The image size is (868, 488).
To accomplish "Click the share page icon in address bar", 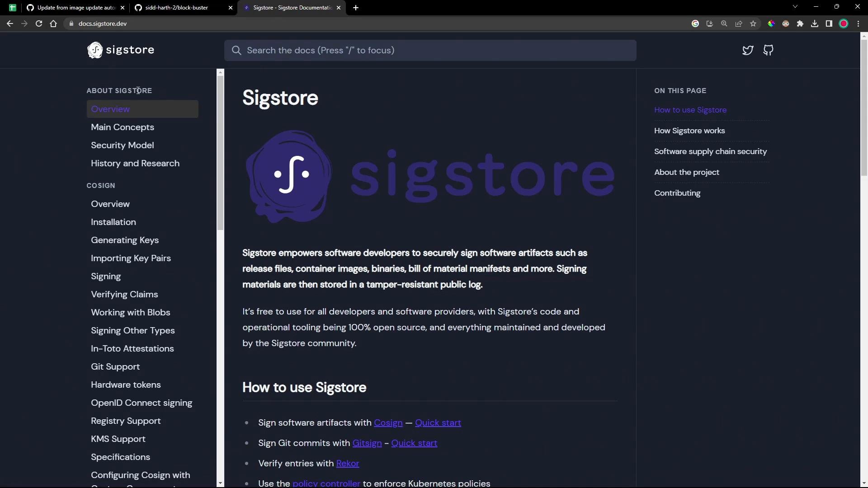I will 739,23.
